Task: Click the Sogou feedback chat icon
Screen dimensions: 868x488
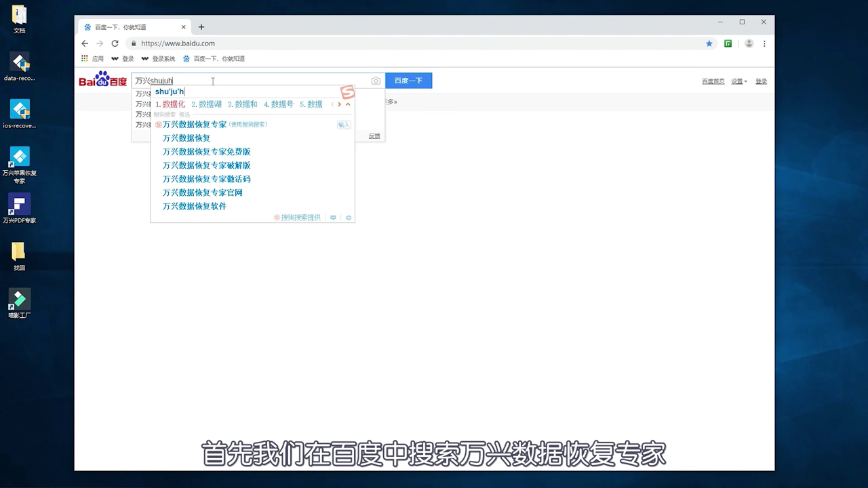Action: pyautogui.click(x=333, y=218)
